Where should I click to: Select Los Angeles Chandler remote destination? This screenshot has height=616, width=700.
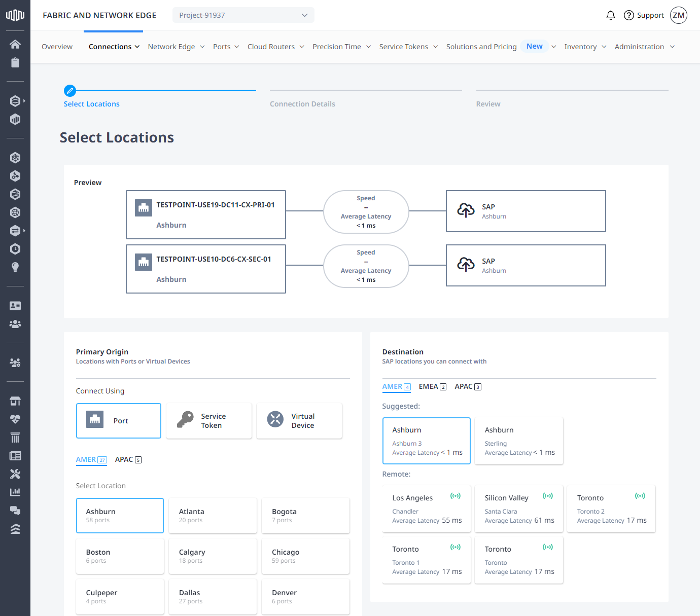click(427, 509)
